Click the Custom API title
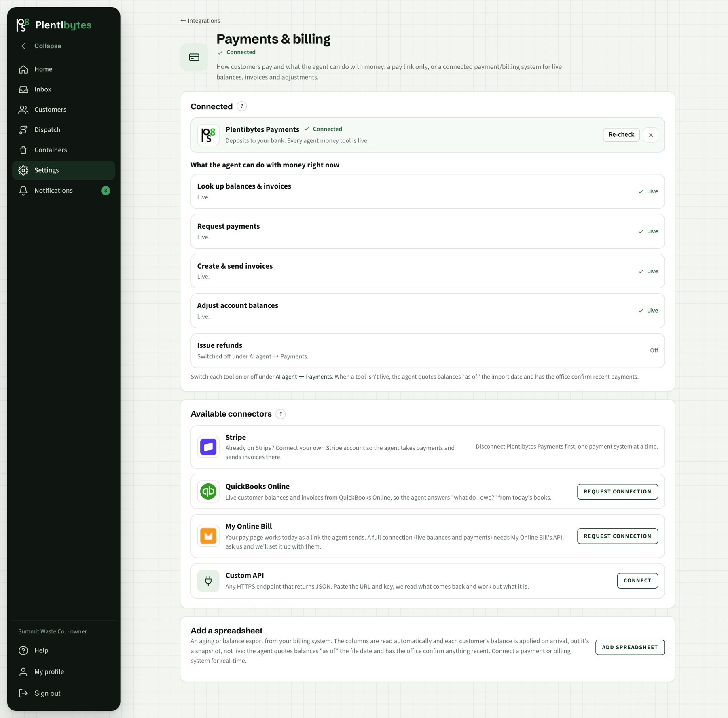The image size is (728, 718). [x=245, y=575]
